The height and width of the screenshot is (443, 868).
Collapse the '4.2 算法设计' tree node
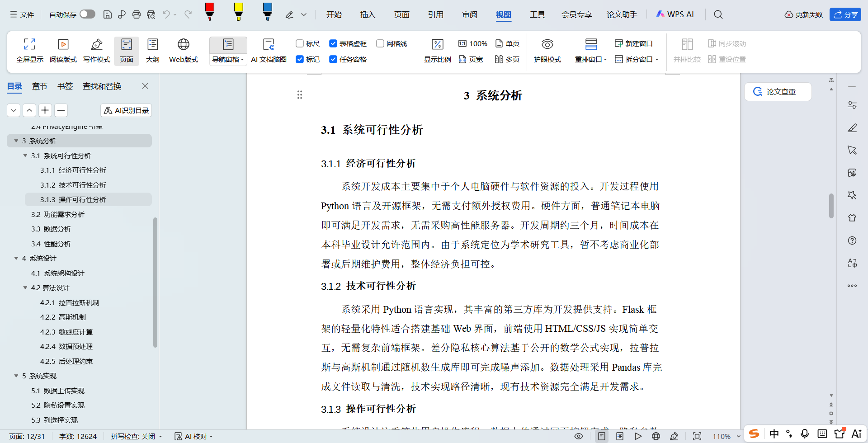coord(25,287)
